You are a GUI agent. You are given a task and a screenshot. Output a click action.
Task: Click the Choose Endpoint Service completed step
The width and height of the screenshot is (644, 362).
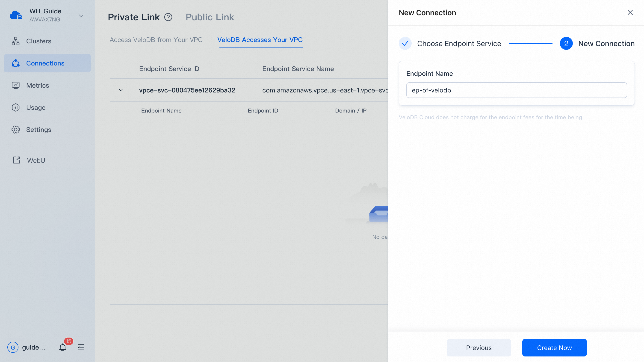point(459,44)
